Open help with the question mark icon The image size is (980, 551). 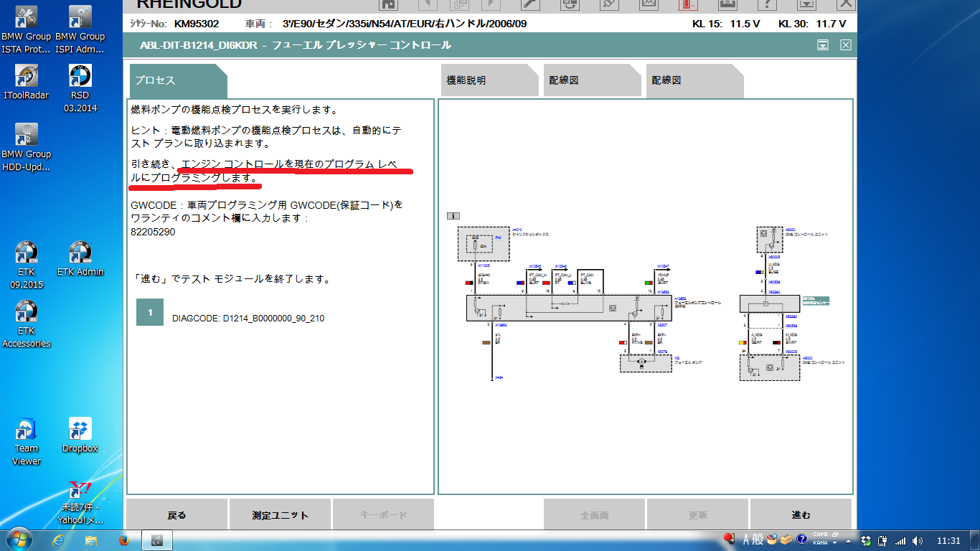point(767,4)
